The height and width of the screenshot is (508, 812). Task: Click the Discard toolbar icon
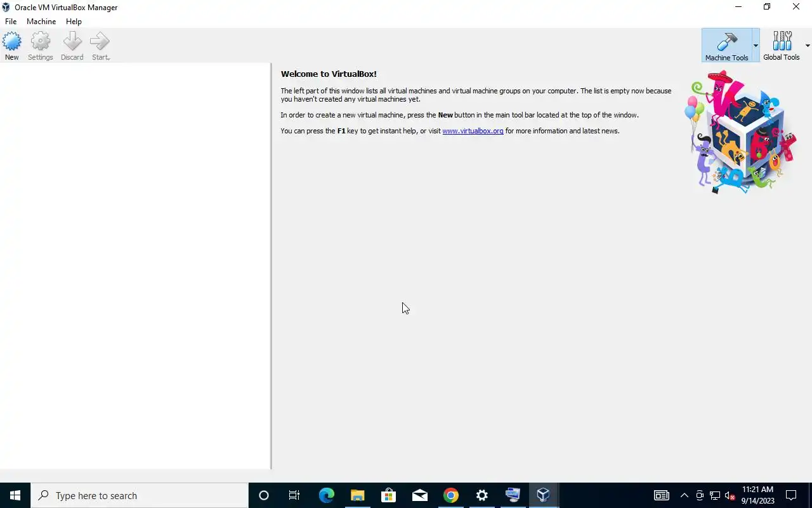pos(72,46)
